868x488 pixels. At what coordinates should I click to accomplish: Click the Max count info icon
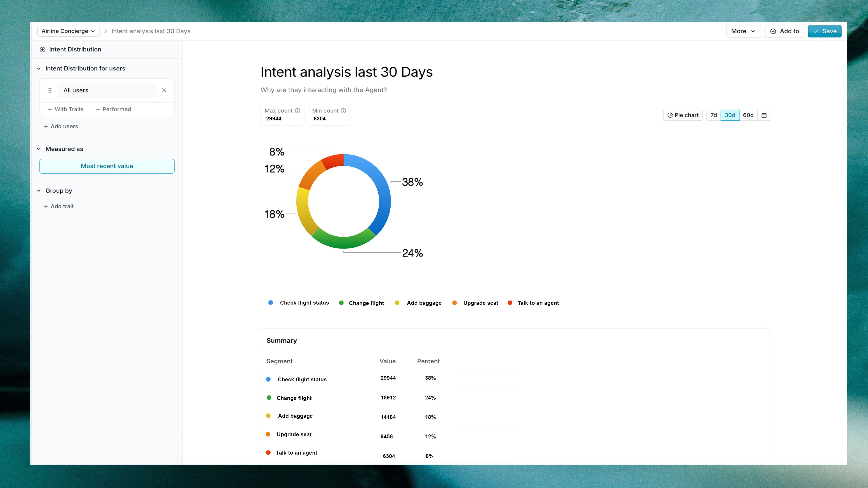pos(297,111)
